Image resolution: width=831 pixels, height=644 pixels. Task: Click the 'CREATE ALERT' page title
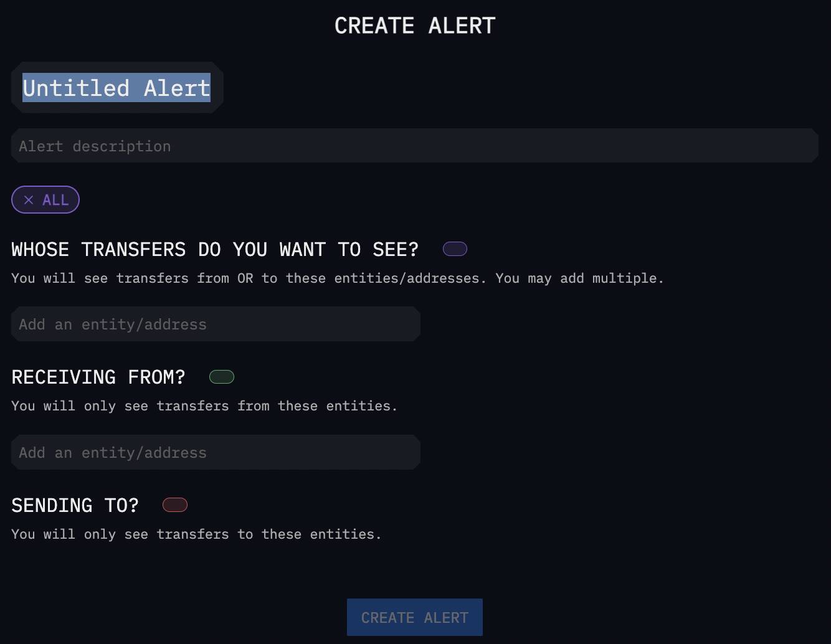(415, 26)
